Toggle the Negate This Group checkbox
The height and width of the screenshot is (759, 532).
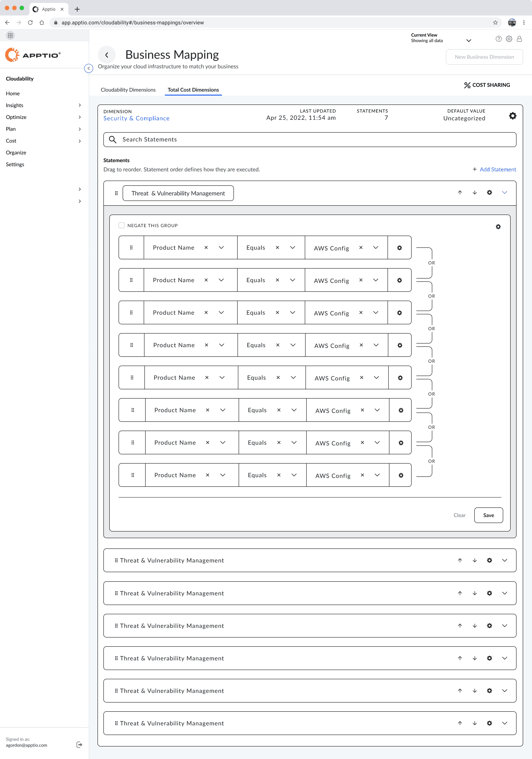point(122,225)
